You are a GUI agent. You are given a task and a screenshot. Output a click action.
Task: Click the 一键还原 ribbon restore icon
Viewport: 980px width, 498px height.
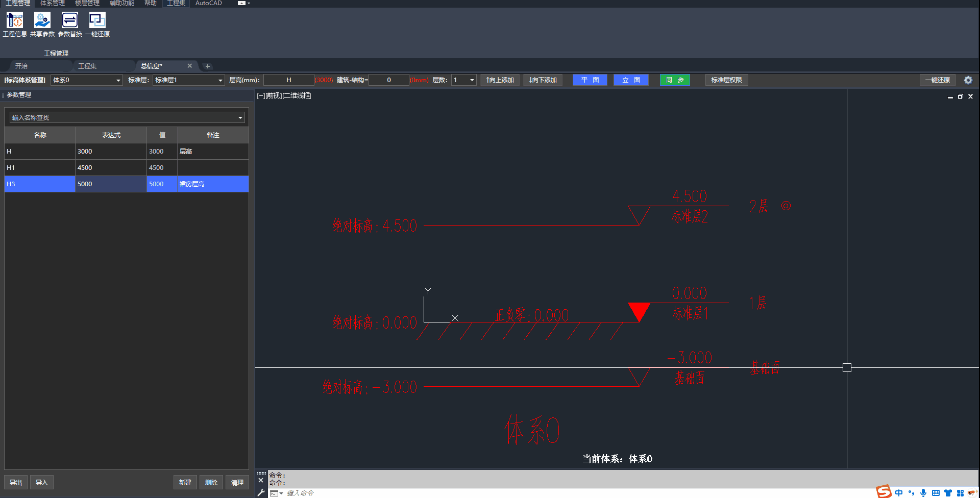pos(97,21)
